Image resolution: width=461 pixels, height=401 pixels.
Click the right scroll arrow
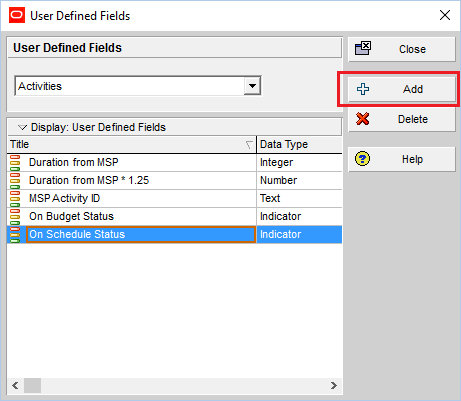(334, 385)
